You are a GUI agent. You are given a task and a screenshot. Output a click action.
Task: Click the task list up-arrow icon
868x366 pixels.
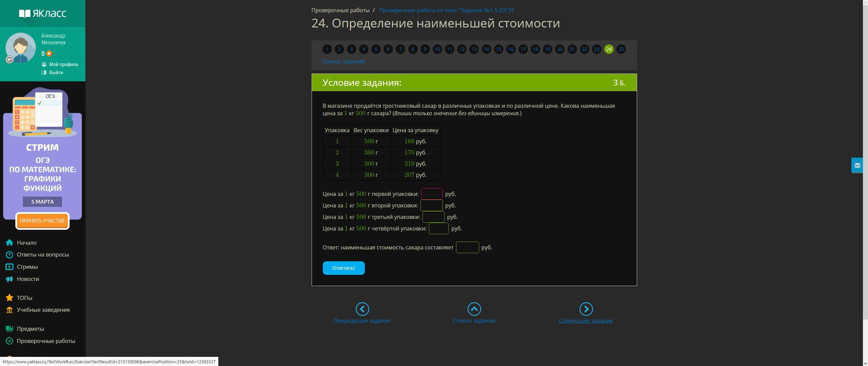474,309
